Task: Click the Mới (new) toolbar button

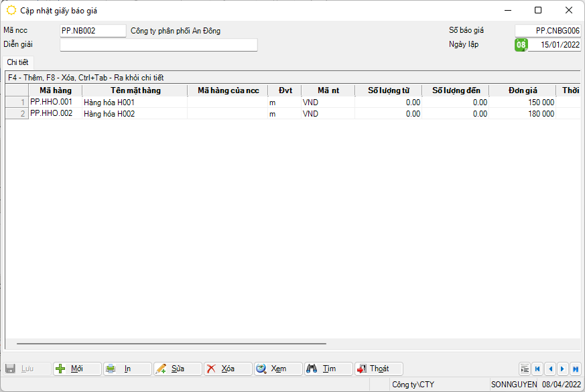Action: [77, 369]
